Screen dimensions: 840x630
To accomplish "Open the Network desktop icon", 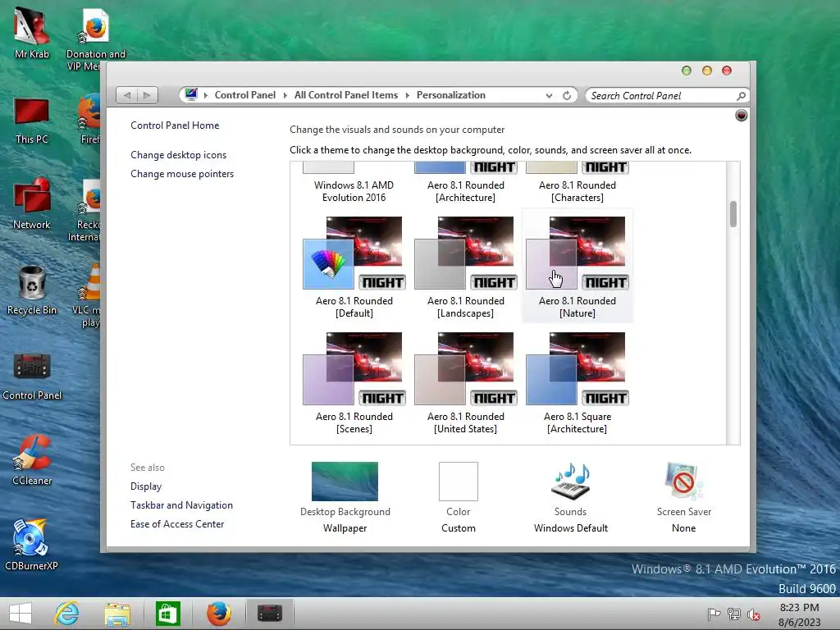I will 32,204.
